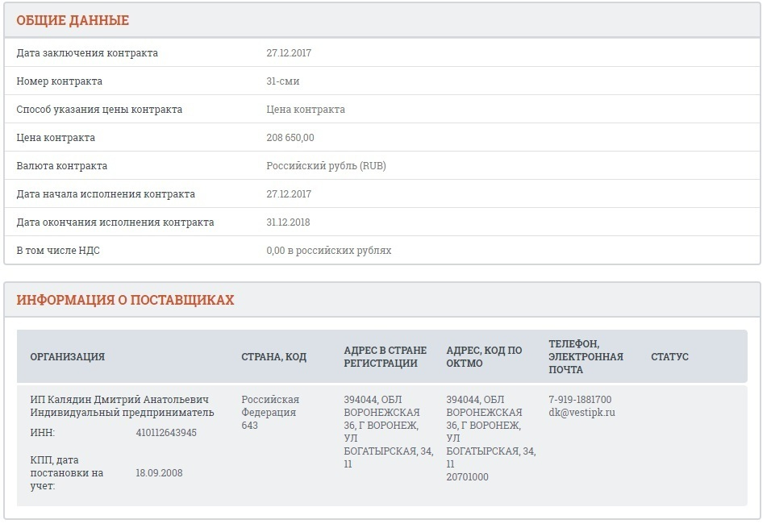Click the ОКТМО code 20701000
This screenshot has width=771, height=532.
point(467,477)
